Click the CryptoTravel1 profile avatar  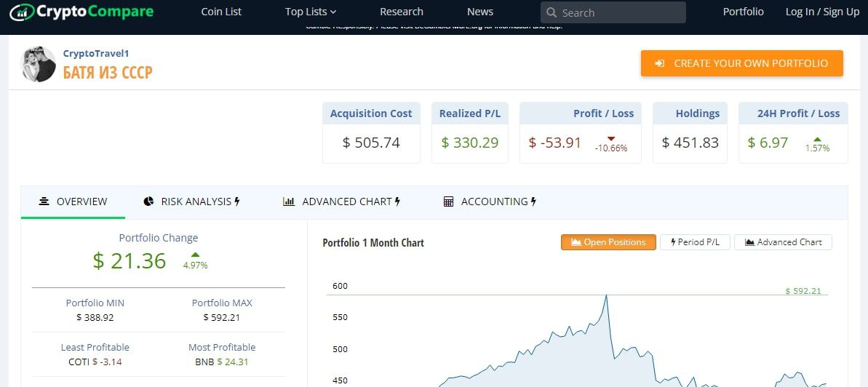click(x=38, y=64)
